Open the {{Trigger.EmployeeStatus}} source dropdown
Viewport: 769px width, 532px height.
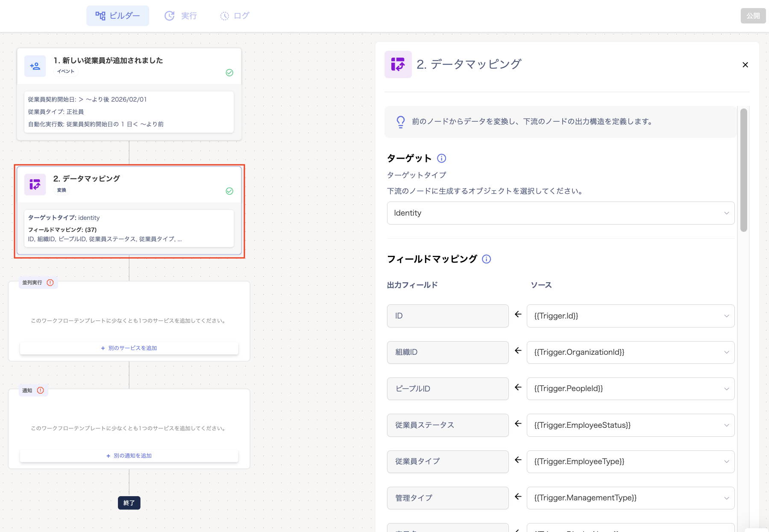[x=631, y=425]
